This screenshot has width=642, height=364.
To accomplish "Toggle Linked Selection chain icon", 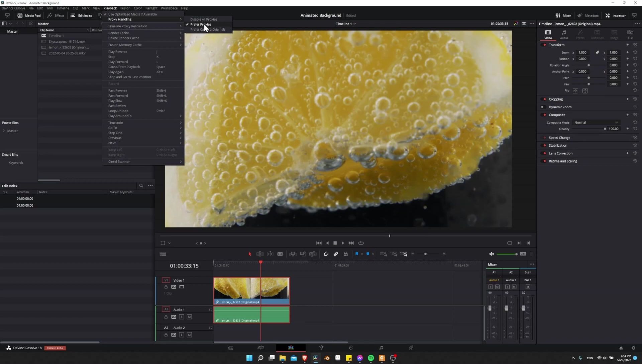I will tap(336, 254).
